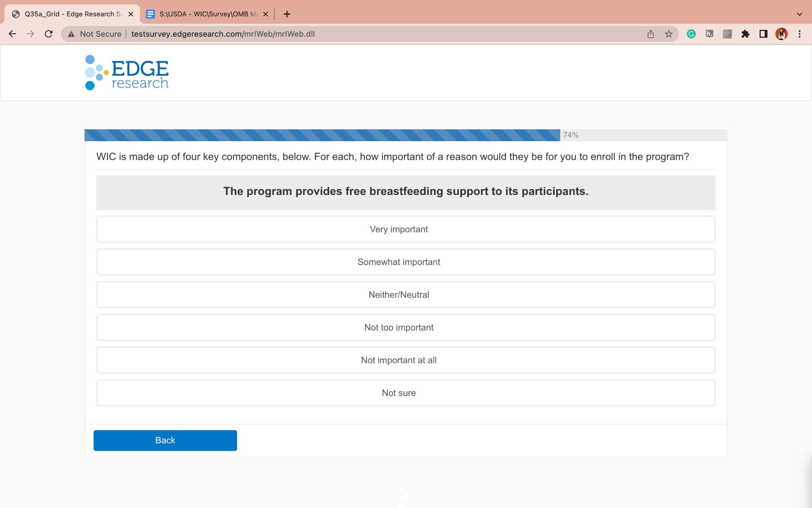Open the Extensions puzzle icon
Screen dimensions: 812x508
(745, 34)
